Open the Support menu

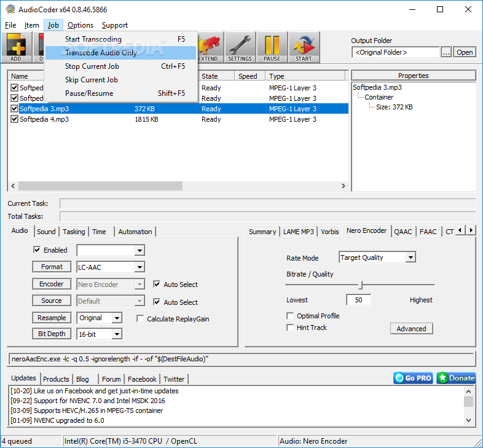point(114,25)
